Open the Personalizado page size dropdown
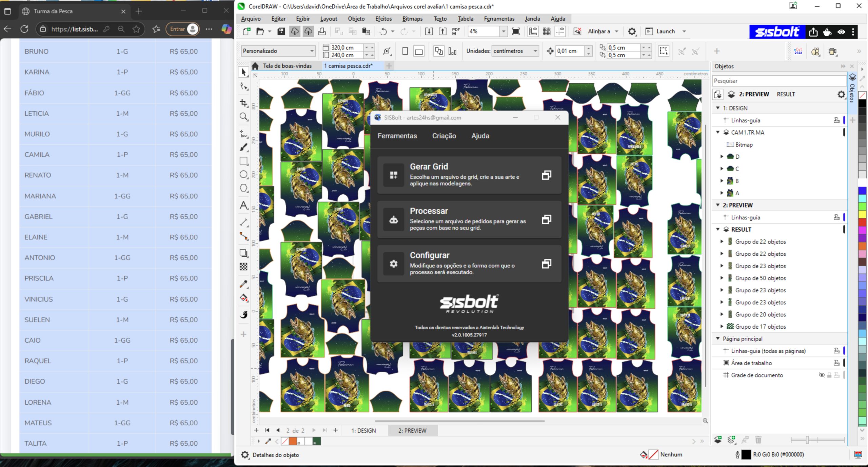Image resolution: width=868 pixels, height=467 pixels. click(x=278, y=51)
